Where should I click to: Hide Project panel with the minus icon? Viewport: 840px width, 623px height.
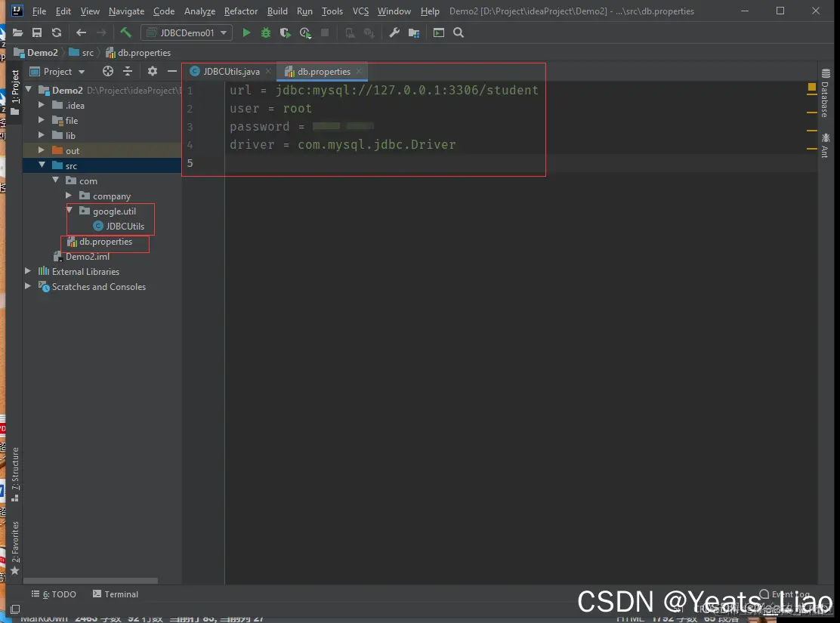point(172,71)
